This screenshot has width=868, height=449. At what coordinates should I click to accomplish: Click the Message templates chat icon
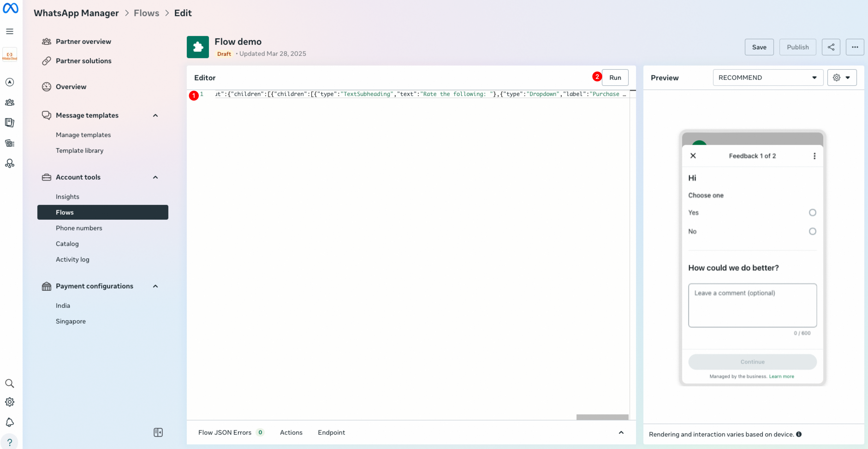(x=47, y=115)
